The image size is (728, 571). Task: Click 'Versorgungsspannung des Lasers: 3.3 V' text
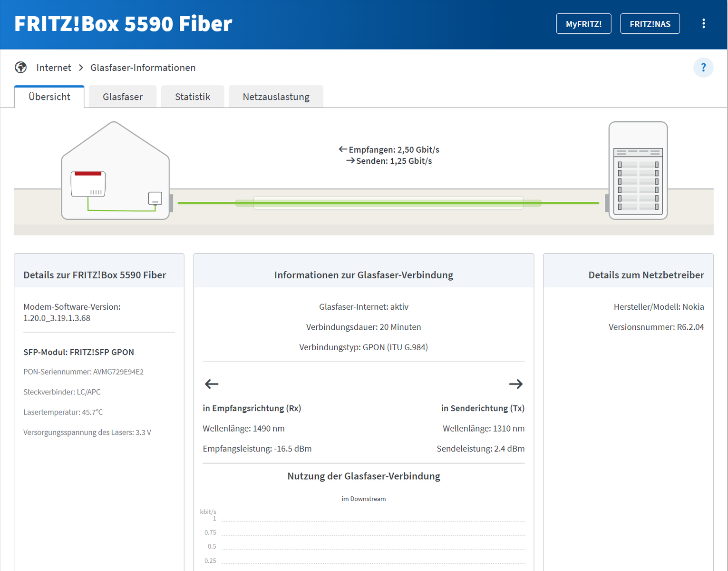(x=87, y=433)
